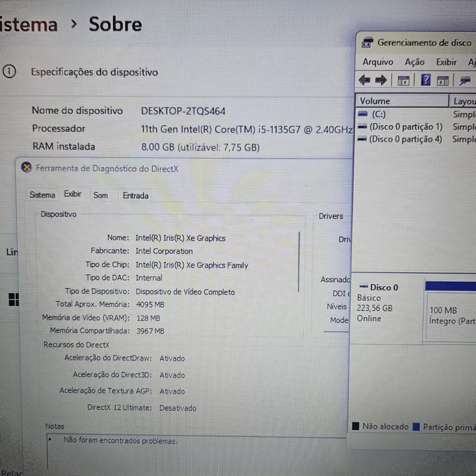Click the info icon beside Especificações do dispositivo
This screenshot has width=476, height=476.
click(x=9, y=72)
